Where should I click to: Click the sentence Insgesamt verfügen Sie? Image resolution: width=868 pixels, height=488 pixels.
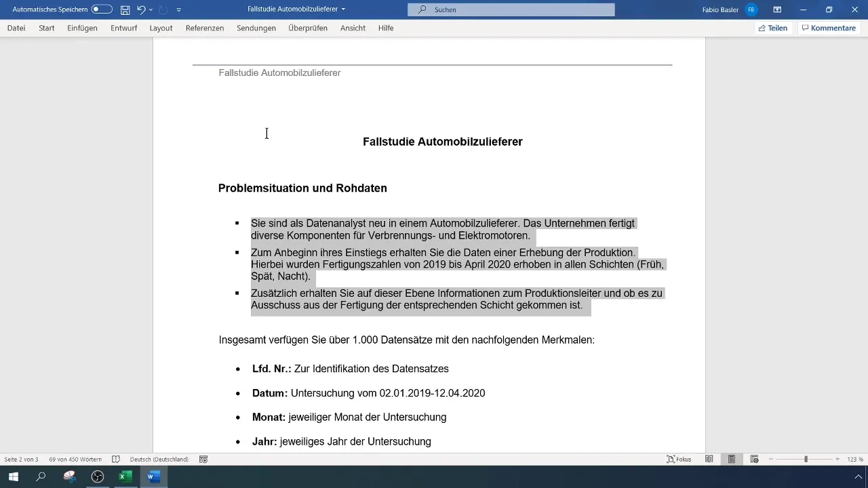[x=407, y=340]
